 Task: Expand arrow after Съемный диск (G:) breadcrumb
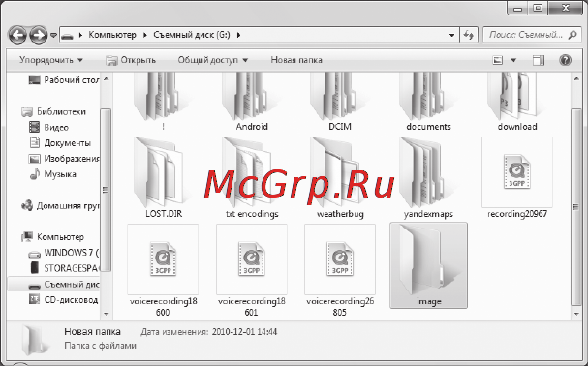tap(238, 35)
